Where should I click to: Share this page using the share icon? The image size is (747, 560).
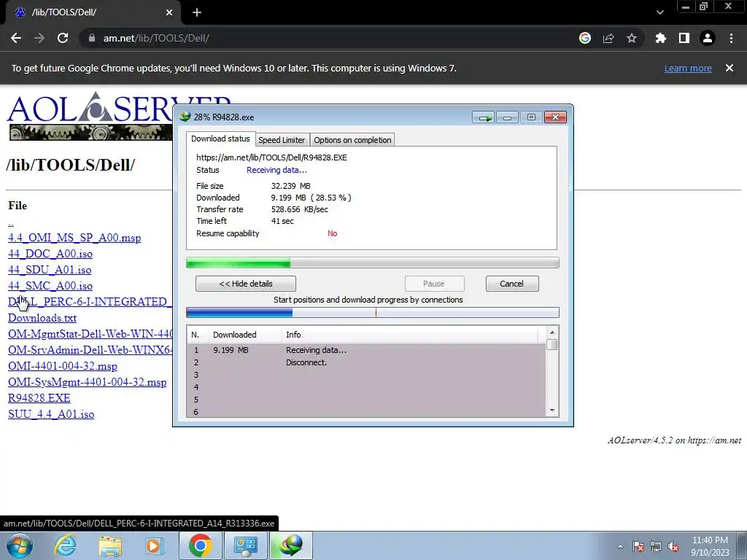[x=608, y=38]
